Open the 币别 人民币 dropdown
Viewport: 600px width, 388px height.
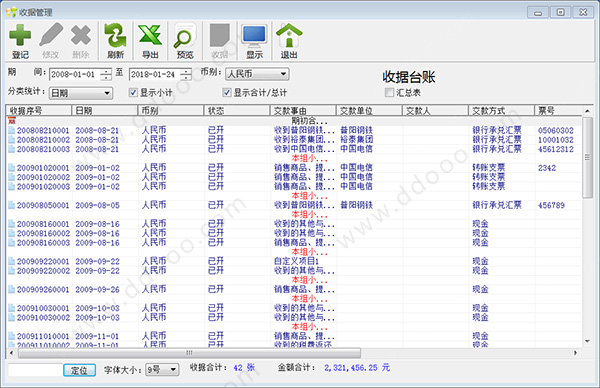click(258, 74)
